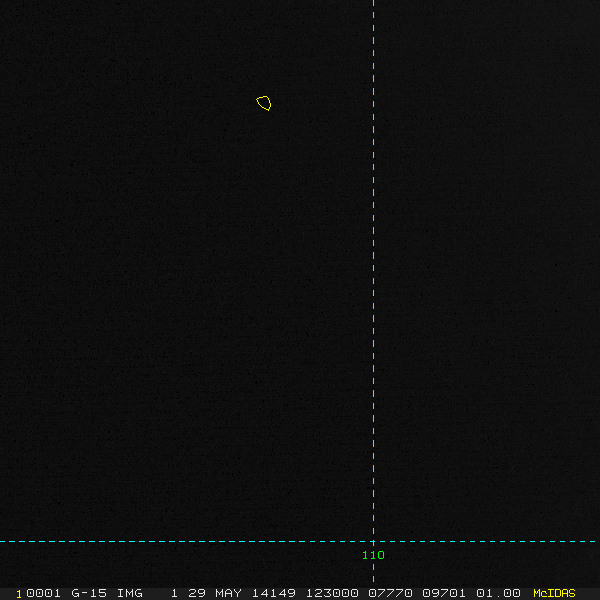Click the 09701 element coordinate value
600x600 pixels.
point(444,593)
